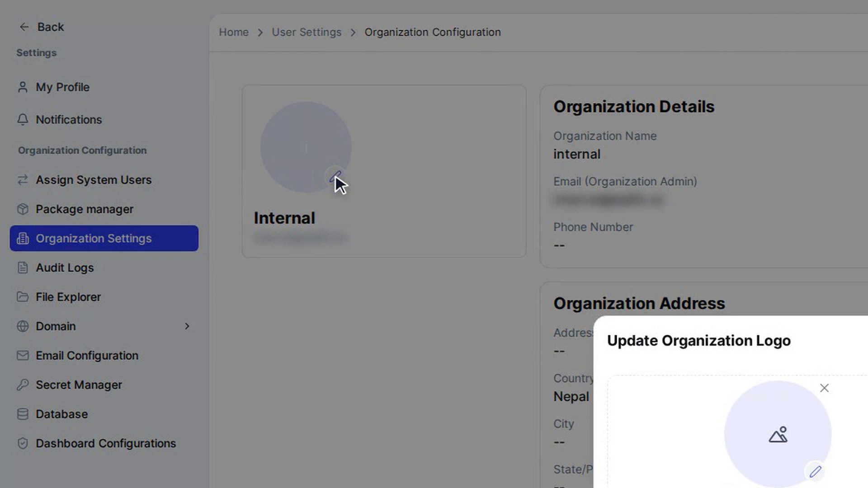Click the Secret Manager key icon
Image resolution: width=868 pixels, height=488 pixels.
tap(23, 385)
